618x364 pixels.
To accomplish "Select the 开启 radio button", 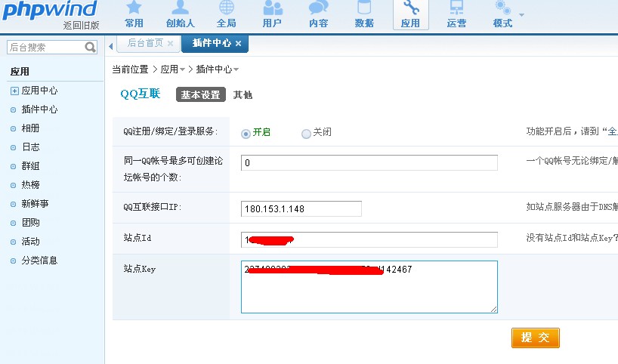I will click(246, 134).
